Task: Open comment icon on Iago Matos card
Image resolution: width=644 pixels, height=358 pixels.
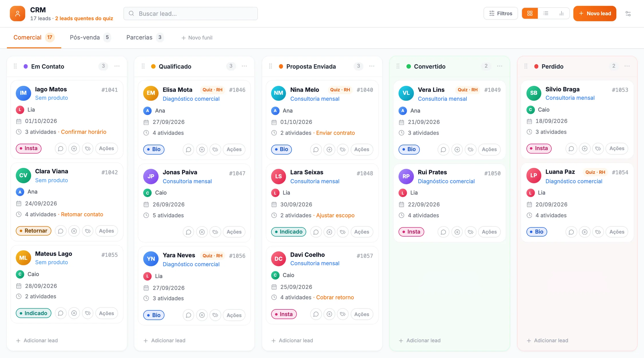Action: click(60, 148)
